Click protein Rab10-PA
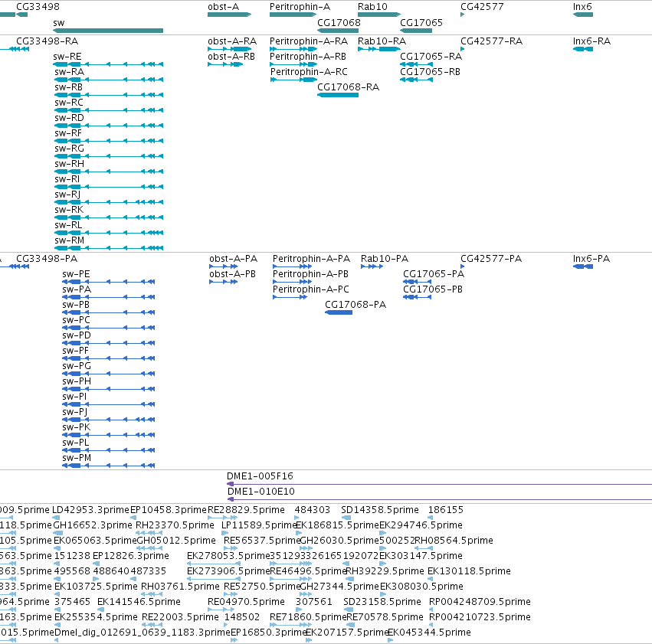652x644 pixels. [372, 266]
